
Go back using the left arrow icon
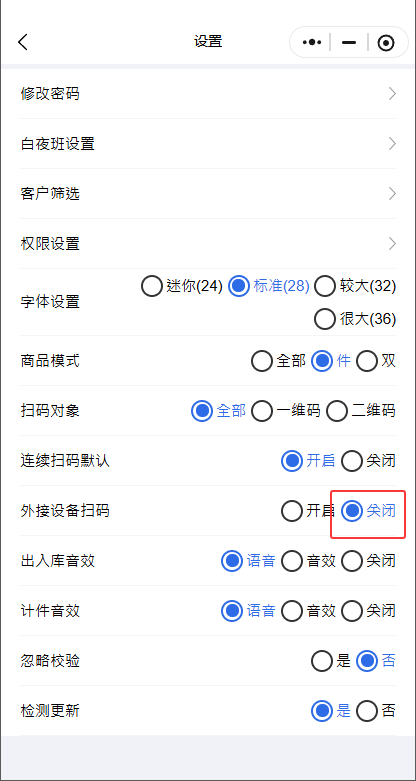(x=23, y=42)
